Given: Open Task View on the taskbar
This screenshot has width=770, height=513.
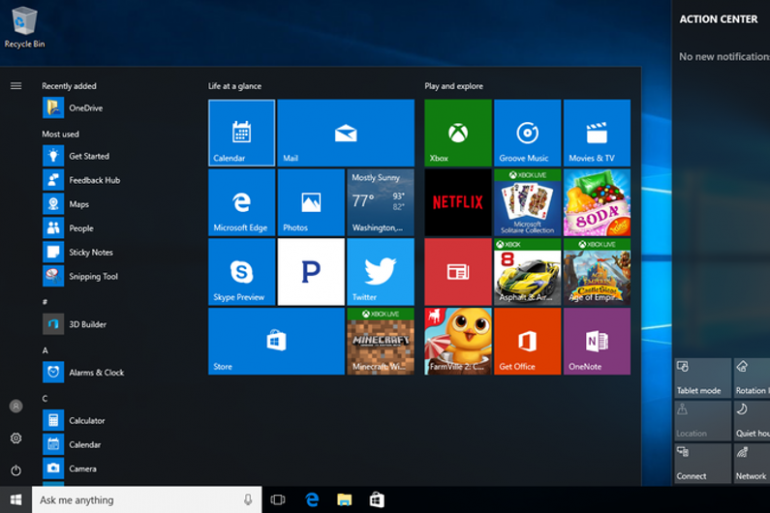Looking at the screenshot, I should [278, 500].
